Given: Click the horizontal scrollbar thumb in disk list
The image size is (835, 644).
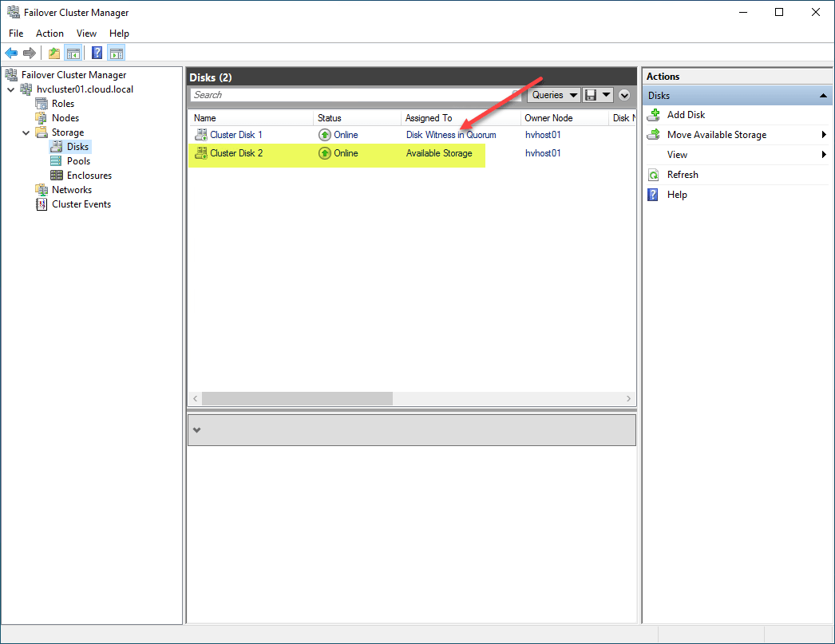Looking at the screenshot, I should (297, 399).
